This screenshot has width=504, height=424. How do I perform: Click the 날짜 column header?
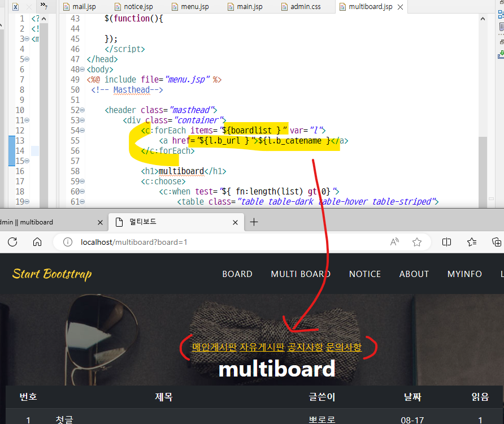[412, 397]
